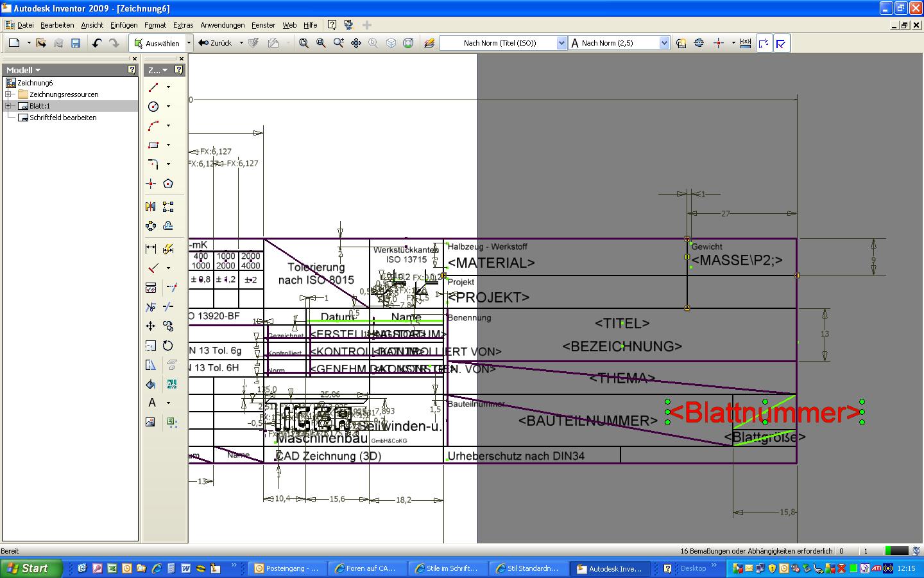Select the Extend sketch tool
This screenshot has height=578, width=924.
point(171,288)
